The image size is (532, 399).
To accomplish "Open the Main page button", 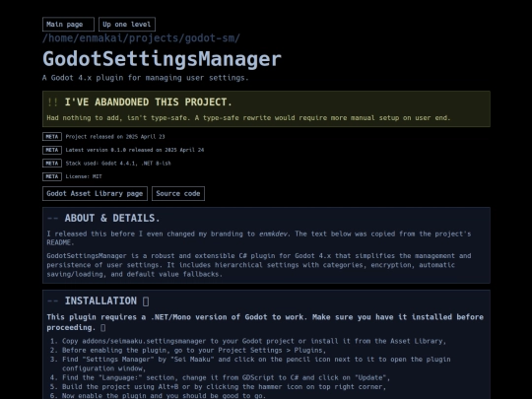I will 68,25.
